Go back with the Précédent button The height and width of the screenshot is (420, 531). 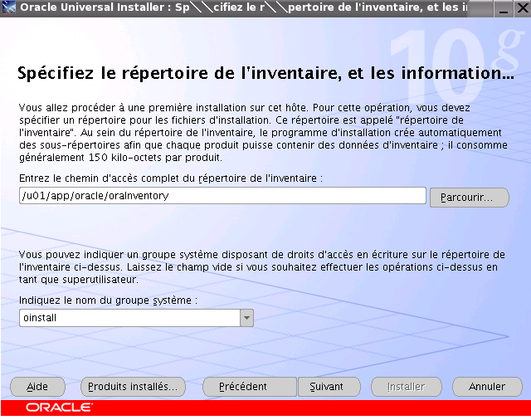250,387
